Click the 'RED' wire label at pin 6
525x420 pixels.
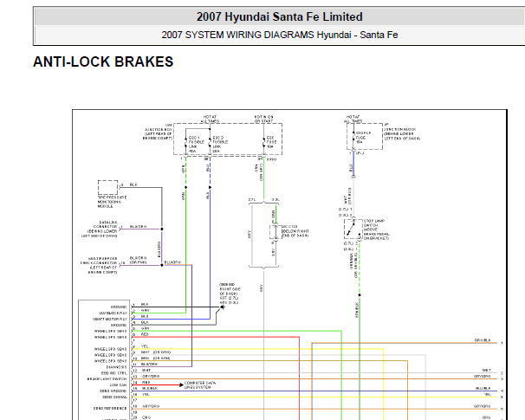(145, 334)
